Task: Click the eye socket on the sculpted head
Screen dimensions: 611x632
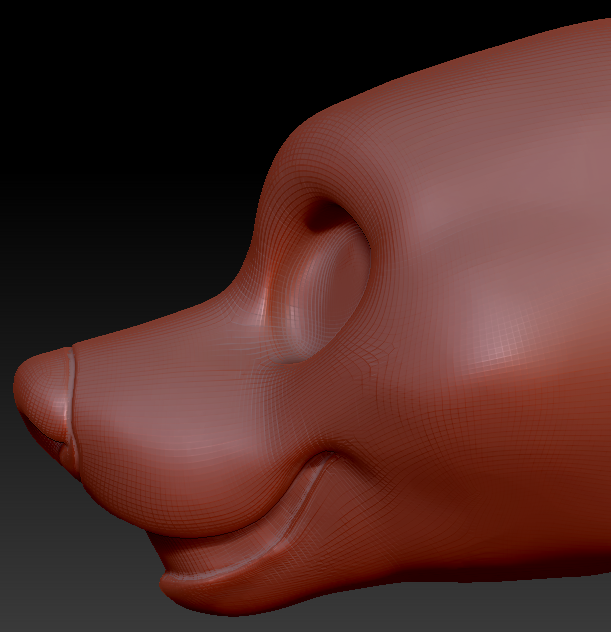Action: (x=320, y=282)
